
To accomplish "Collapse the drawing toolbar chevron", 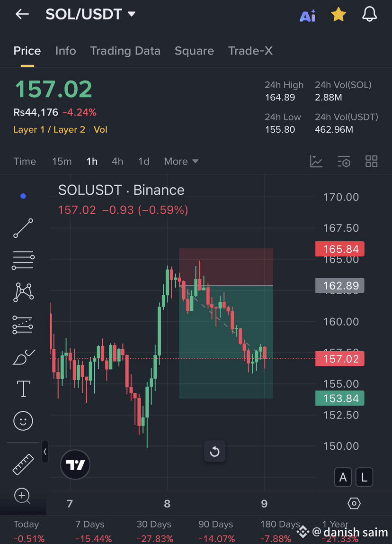I will [45, 452].
